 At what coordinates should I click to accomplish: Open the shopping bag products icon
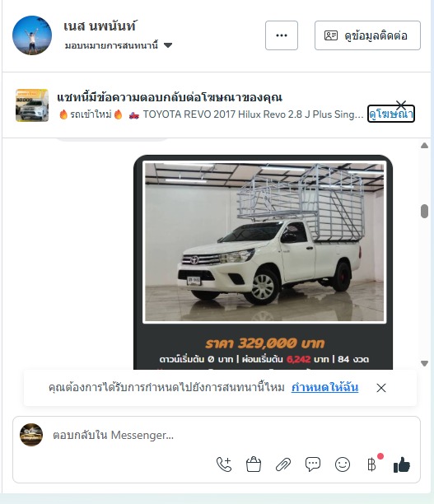254,464
